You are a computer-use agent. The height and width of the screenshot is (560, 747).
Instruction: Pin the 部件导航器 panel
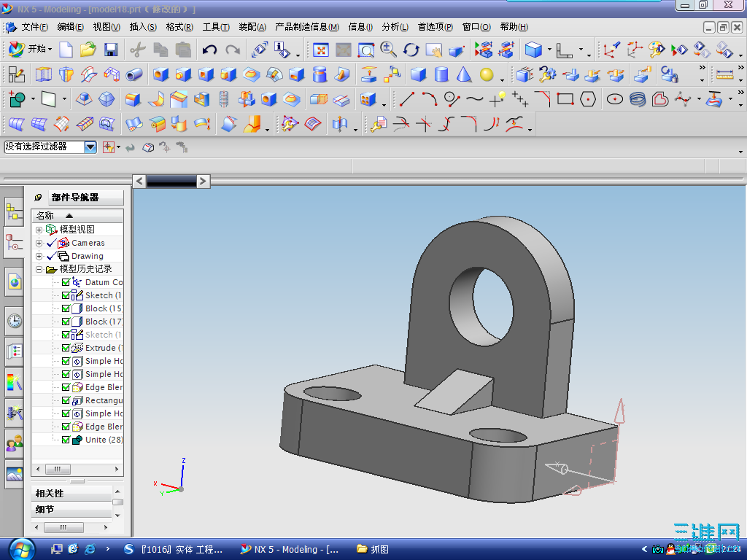tap(38, 197)
